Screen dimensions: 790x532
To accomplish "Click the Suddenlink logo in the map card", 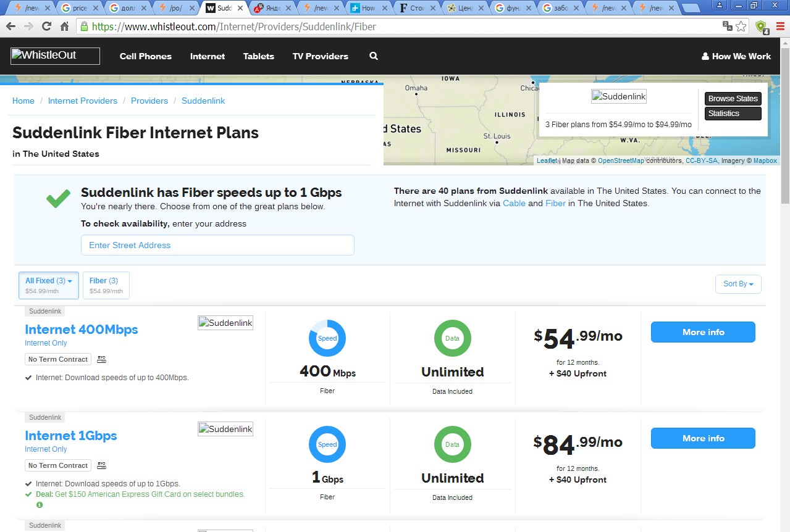I will click(x=619, y=96).
